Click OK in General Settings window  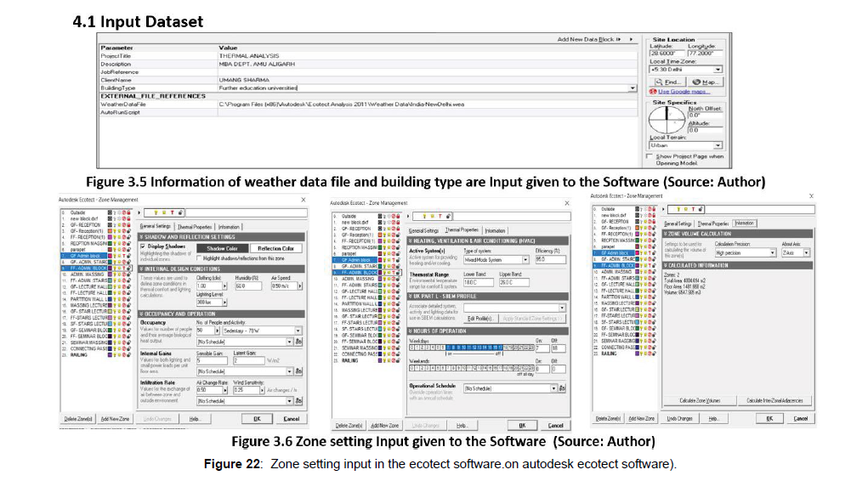click(x=257, y=419)
